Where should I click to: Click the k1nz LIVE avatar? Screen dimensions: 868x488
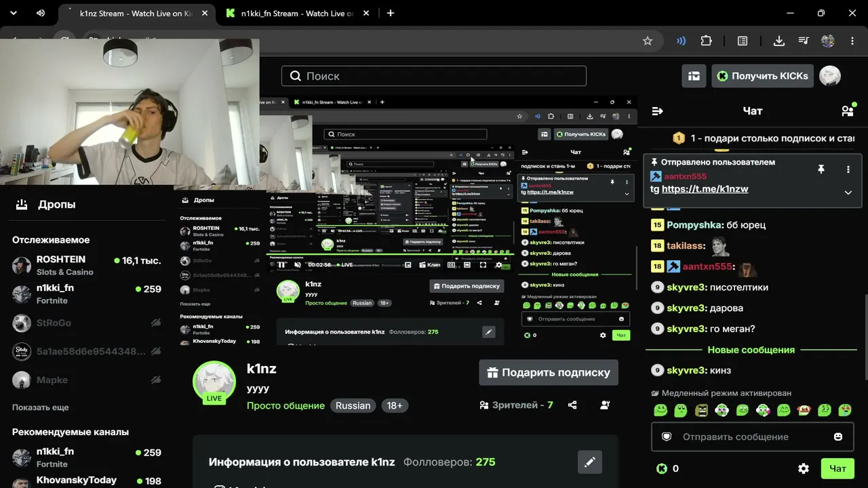click(x=214, y=382)
